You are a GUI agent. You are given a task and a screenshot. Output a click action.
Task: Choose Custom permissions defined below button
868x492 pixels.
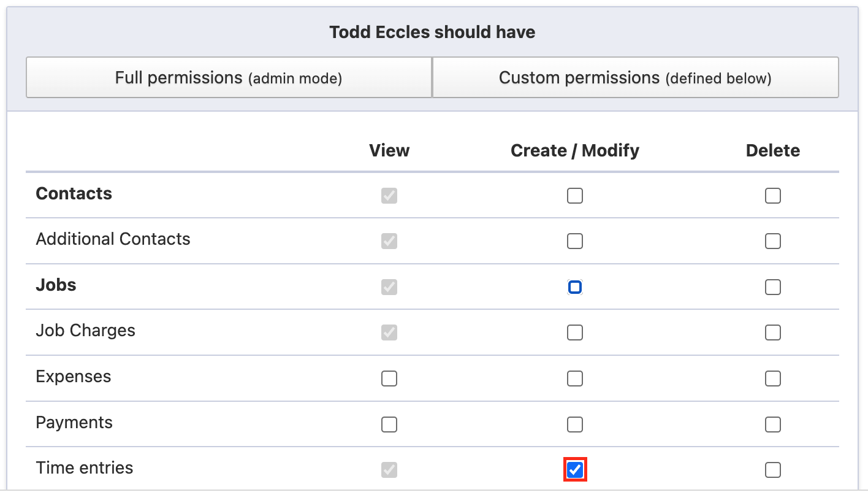point(635,78)
